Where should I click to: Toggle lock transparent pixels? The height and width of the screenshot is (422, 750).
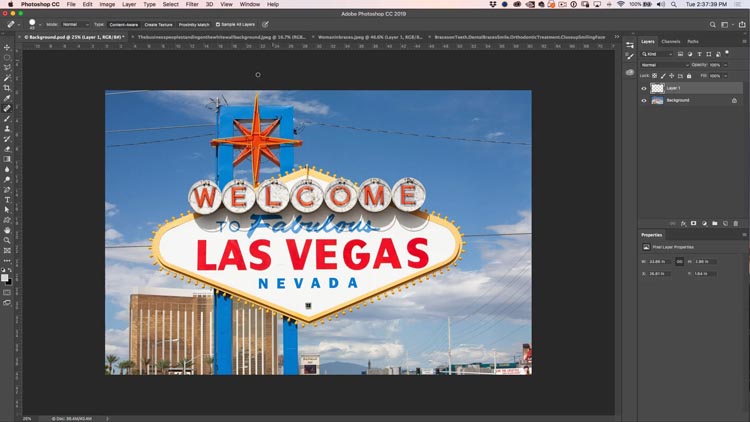(654, 76)
